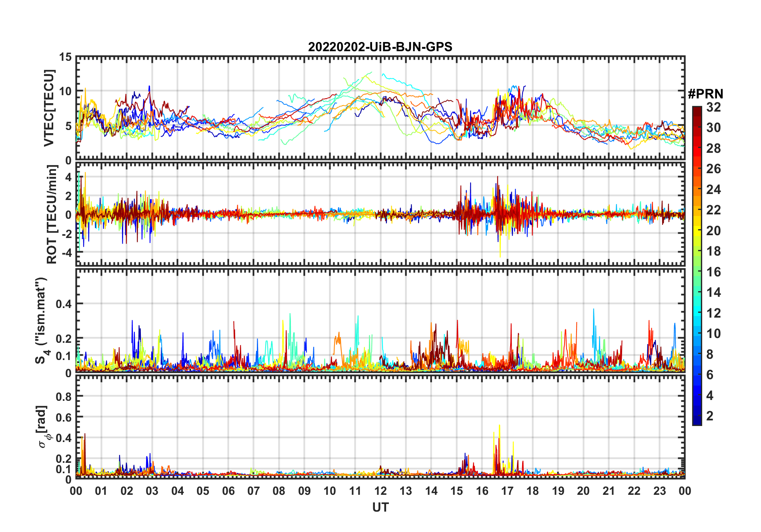This screenshot has height=532, width=761.
Task: Click the ROT [TECU/min] y-axis label
Action: coord(52,214)
